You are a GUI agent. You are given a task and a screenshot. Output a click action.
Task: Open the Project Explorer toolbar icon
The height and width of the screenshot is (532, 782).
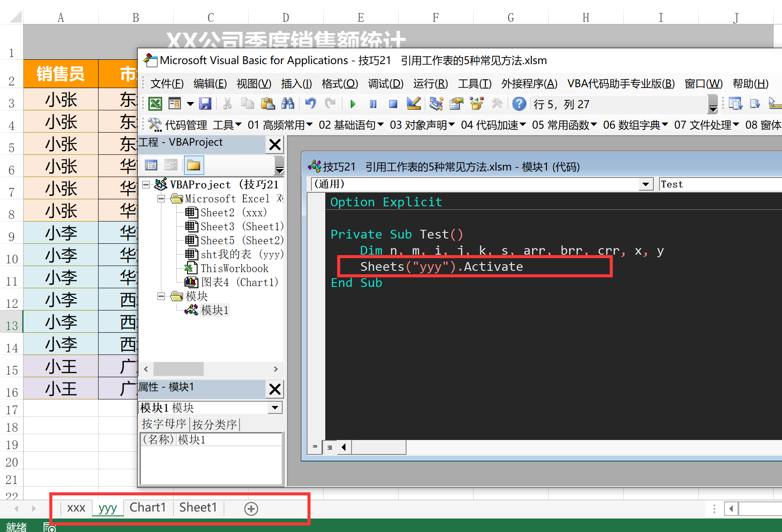(436, 104)
